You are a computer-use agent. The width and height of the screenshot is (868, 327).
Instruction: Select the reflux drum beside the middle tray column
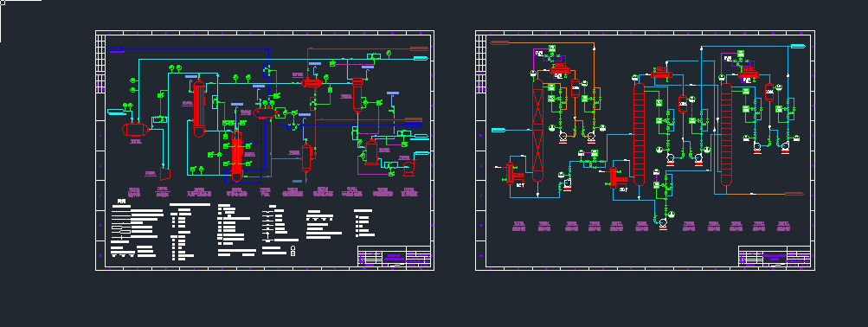point(683,104)
